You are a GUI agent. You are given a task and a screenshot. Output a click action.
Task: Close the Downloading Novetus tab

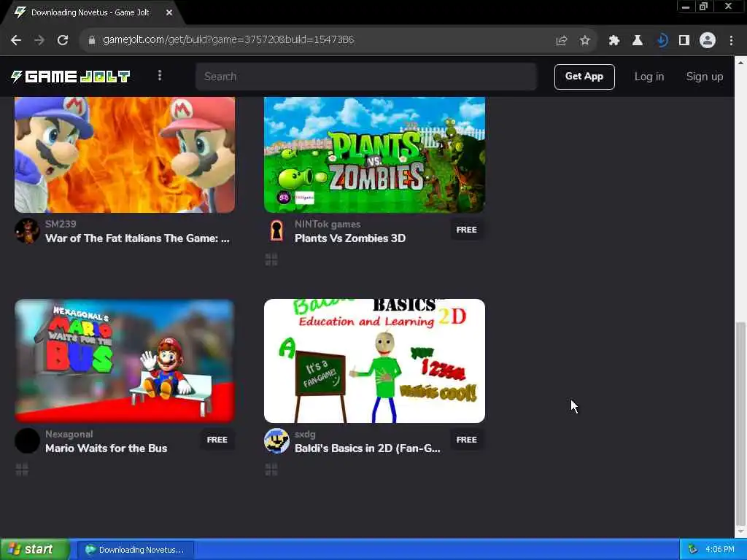point(169,13)
